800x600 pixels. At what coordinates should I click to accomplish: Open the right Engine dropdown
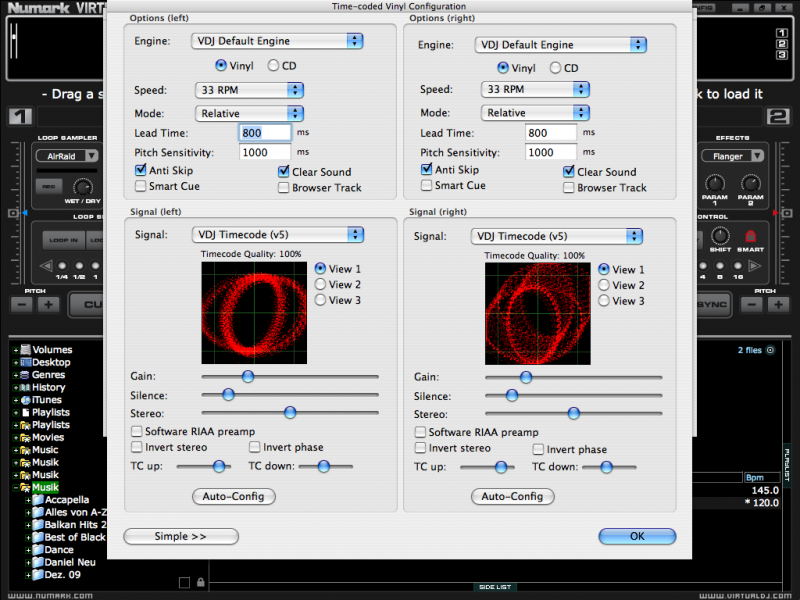[x=560, y=45]
